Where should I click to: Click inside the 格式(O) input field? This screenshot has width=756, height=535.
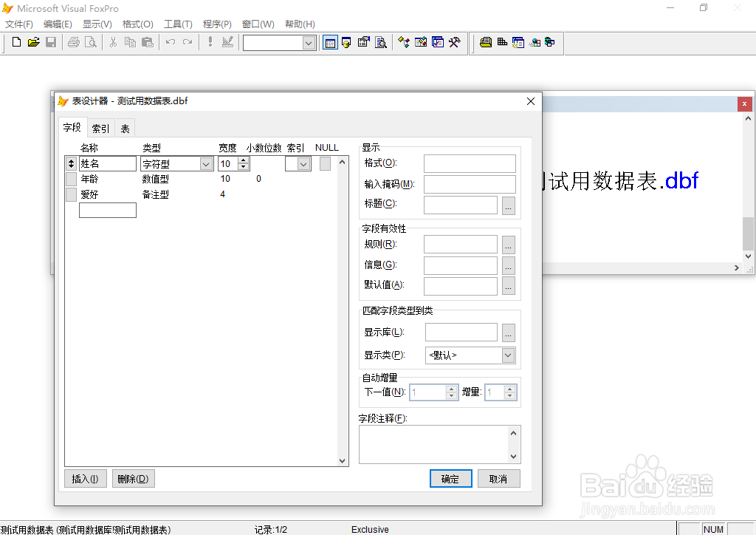(470, 163)
